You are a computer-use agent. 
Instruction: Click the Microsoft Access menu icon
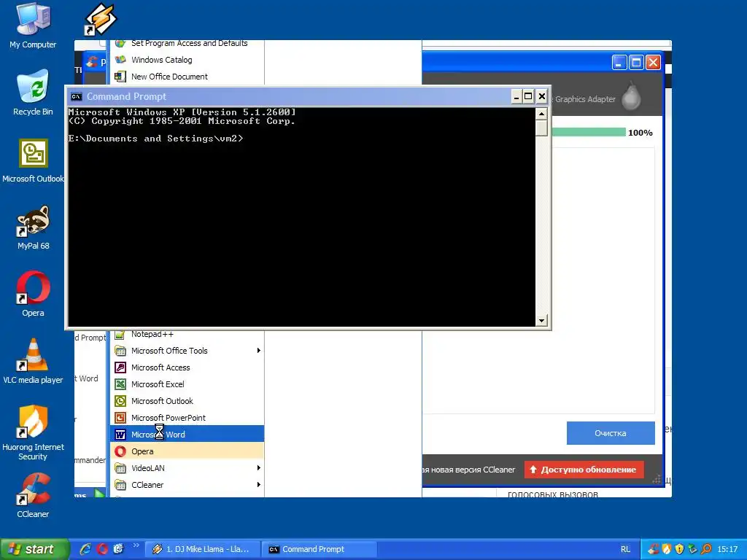[x=120, y=367]
